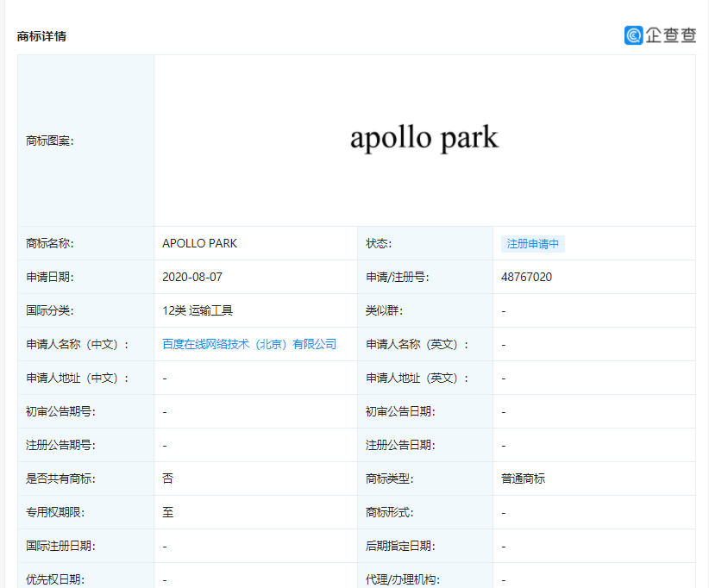Click the trademark name APOLLO PARK
The height and width of the screenshot is (588, 709).
pos(199,243)
